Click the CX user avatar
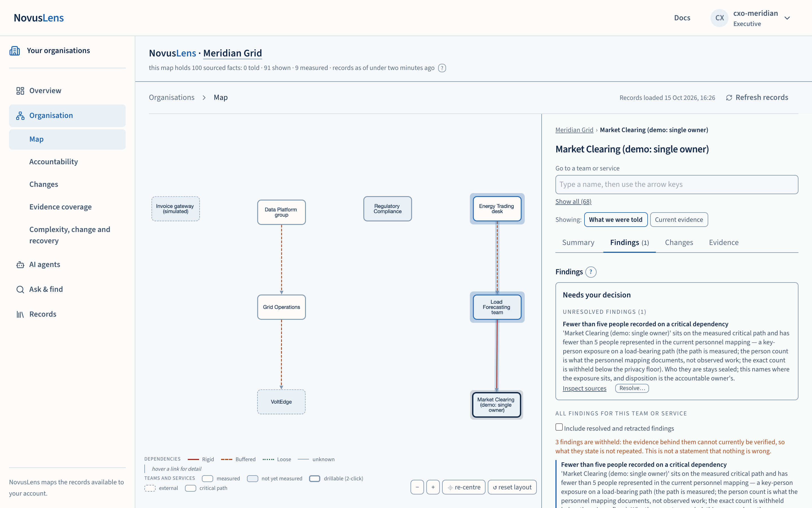The height and width of the screenshot is (508, 812). [x=720, y=18]
